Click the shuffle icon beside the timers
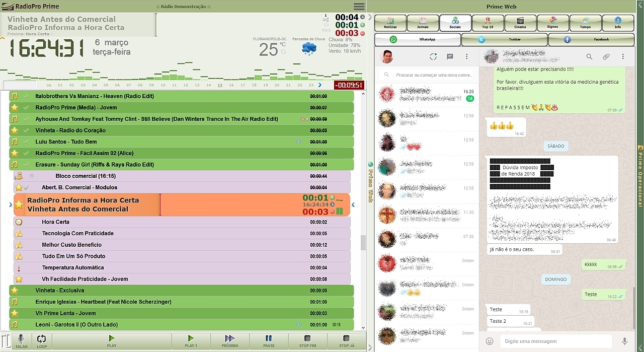Viewport: 644px width, 352px height. click(x=326, y=20)
